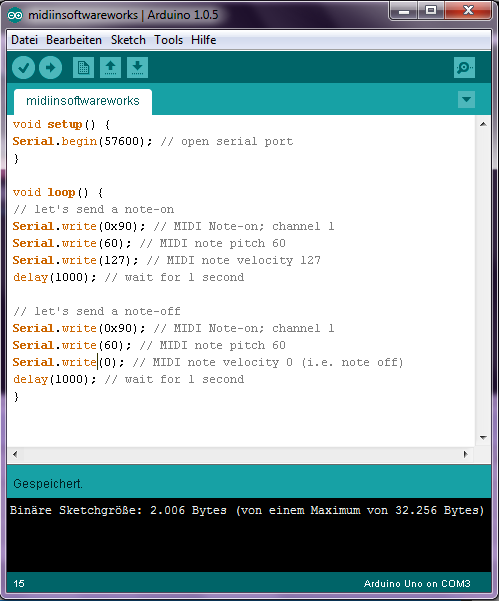
Task: Select the midiinsoftwareworks tab
Action: (x=83, y=101)
